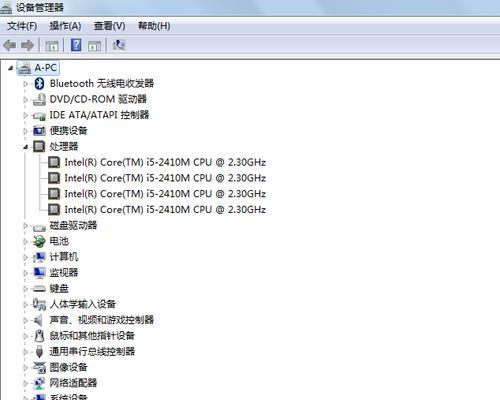Expand the 磁盘驱动器 disk drives node

pyautogui.click(x=25, y=226)
